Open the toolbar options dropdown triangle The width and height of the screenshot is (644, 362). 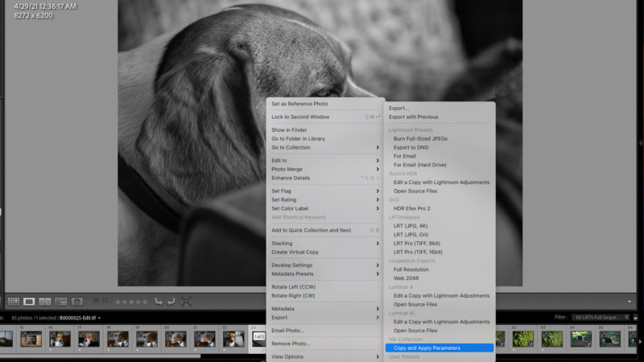(x=629, y=302)
